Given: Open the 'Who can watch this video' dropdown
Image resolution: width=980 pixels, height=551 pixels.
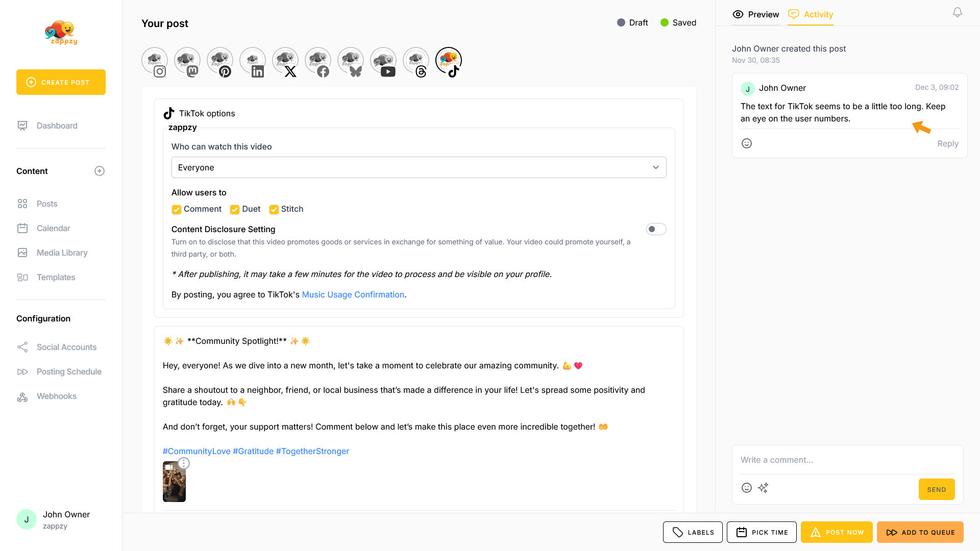Looking at the screenshot, I should [x=419, y=167].
